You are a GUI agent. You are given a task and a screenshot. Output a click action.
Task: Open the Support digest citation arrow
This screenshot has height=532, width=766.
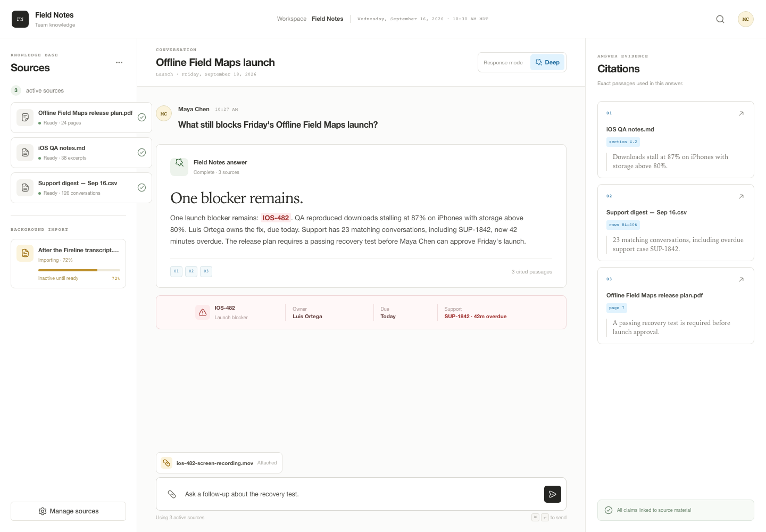(741, 196)
